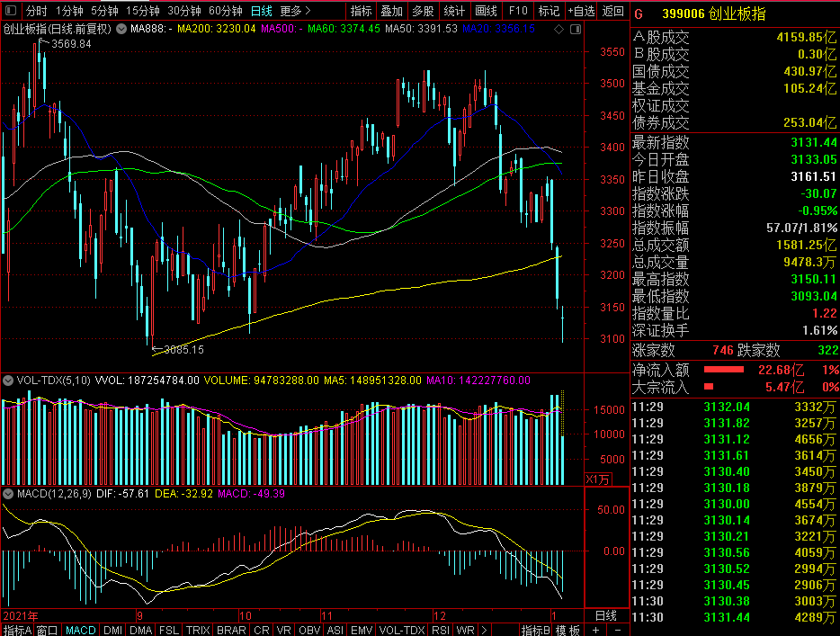Select the 日线 period tab in toolbar

pos(262,11)
